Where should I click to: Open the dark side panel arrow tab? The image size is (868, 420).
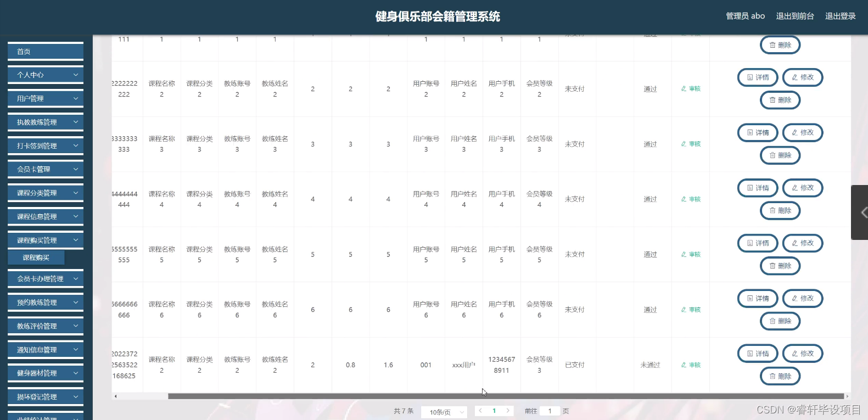860,212
